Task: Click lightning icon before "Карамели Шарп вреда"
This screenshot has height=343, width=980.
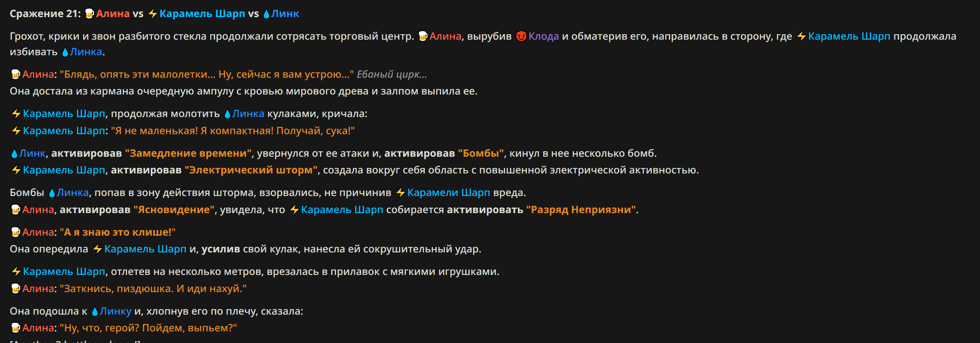Action: coord(401,192)
